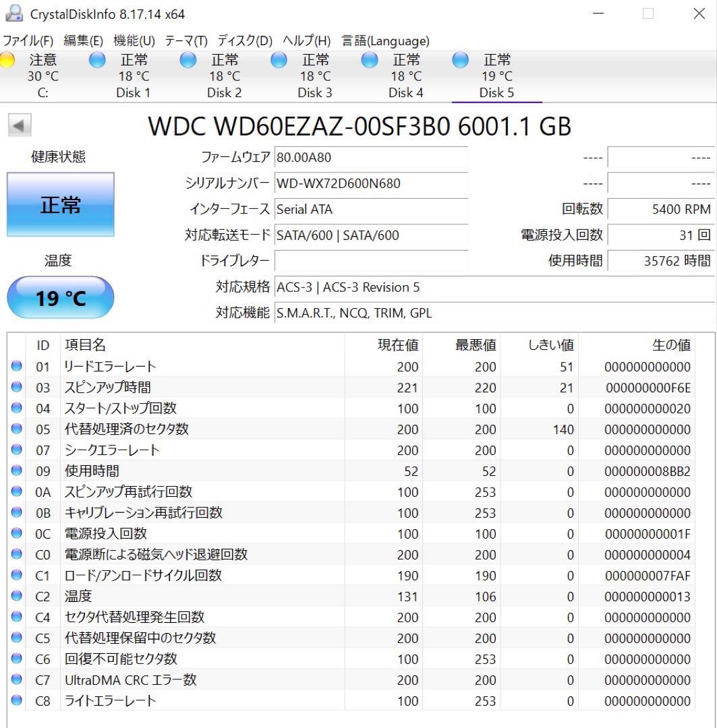Click status dot for attribute C1 ロード/アンロードサイクル回数

[x=17, y=575]
